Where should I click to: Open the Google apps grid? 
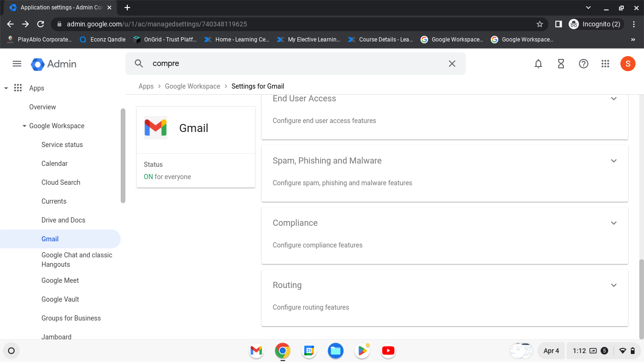(x=606, y=64)
